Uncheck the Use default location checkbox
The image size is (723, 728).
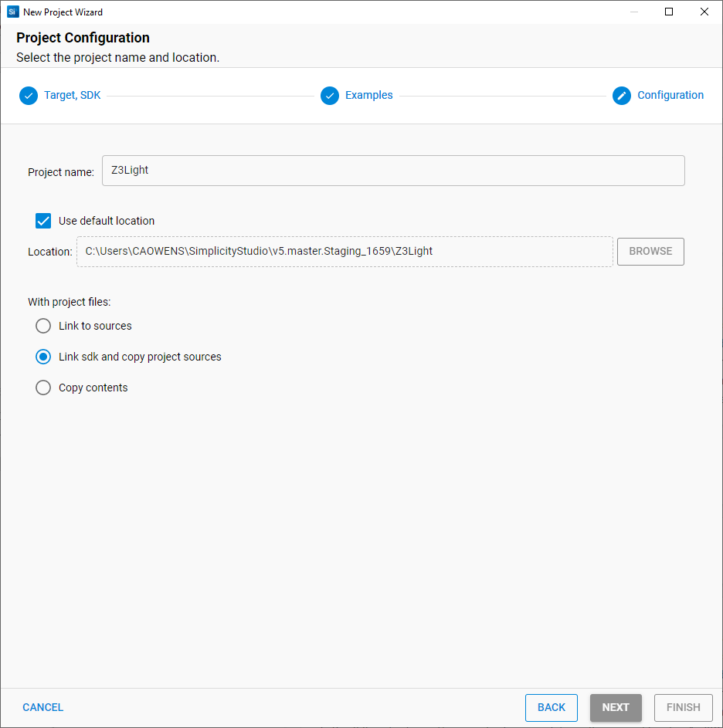pos(43,221)
